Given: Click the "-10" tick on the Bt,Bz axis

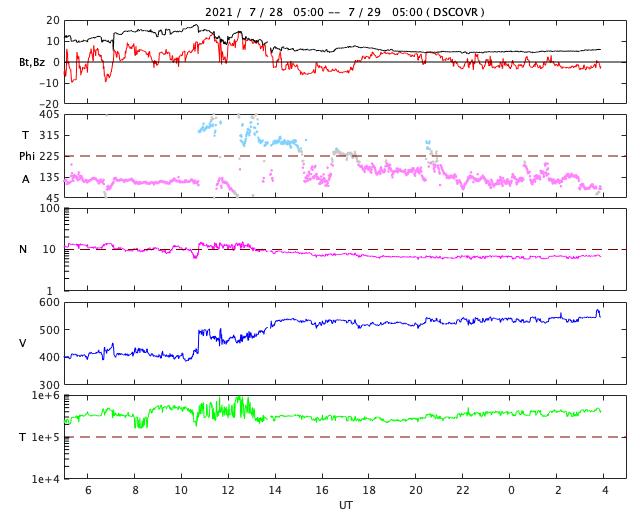Looking at the screenshot, I should (x=49, y=83).
